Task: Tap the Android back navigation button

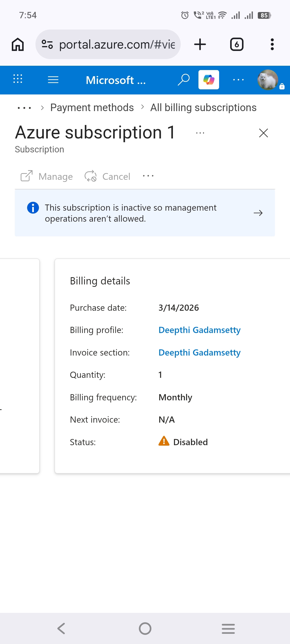Action: click(61, 628)
